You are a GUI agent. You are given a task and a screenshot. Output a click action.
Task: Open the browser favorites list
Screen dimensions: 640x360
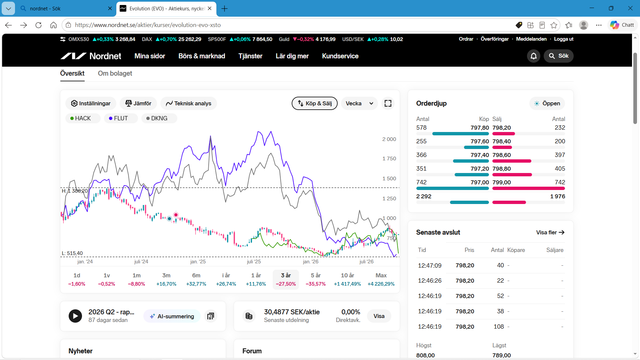pyautogui.click(x=569, y=25)
